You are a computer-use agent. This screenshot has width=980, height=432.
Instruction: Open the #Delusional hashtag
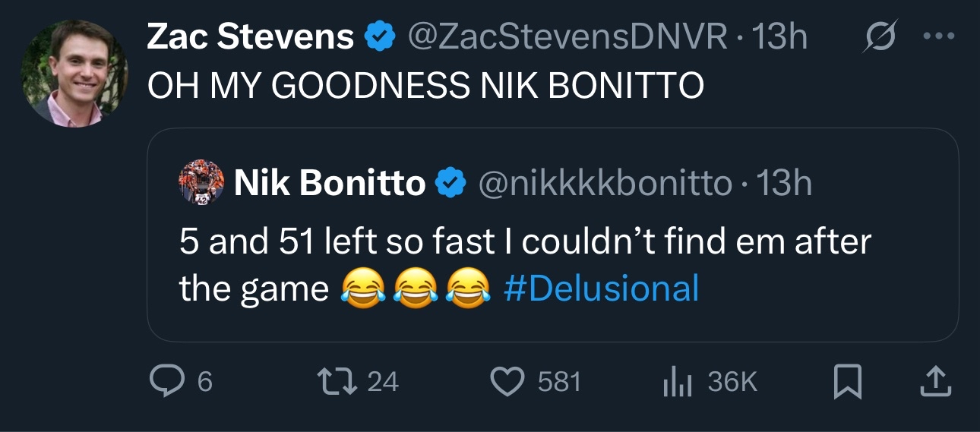coord(601,289)
